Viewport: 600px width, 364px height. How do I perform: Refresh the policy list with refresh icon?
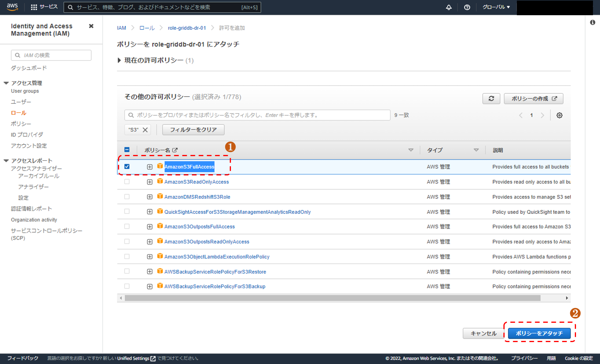[x=491, y=99]
